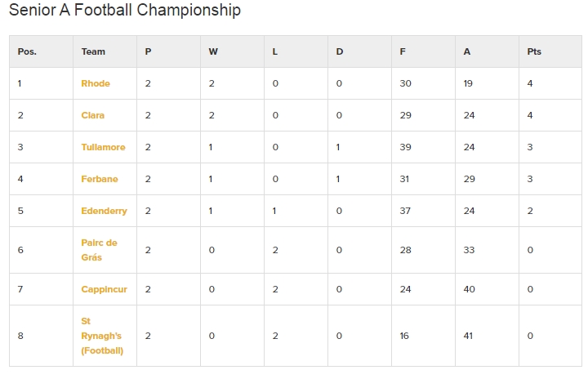Click the Team column header
Screen dimensions: 588x379
pos(93,51)
